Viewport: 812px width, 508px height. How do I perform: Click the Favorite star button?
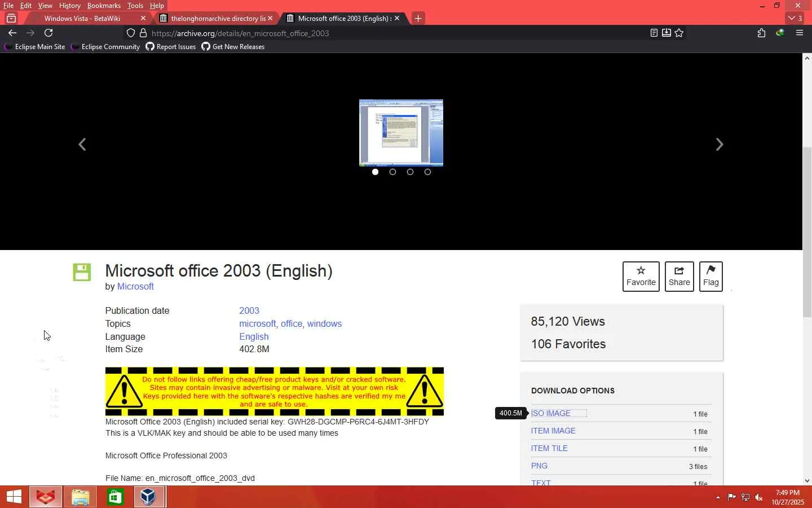coord(641,277)
